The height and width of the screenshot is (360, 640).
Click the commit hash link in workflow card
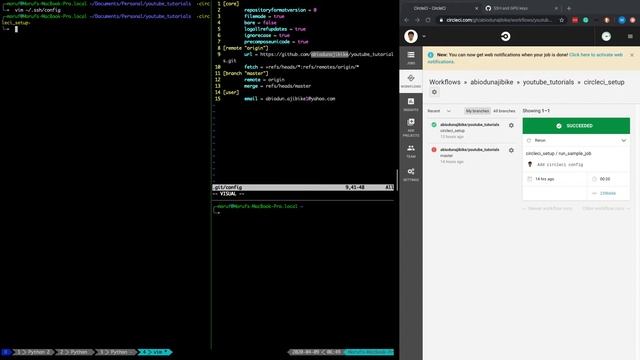(607, 193)
